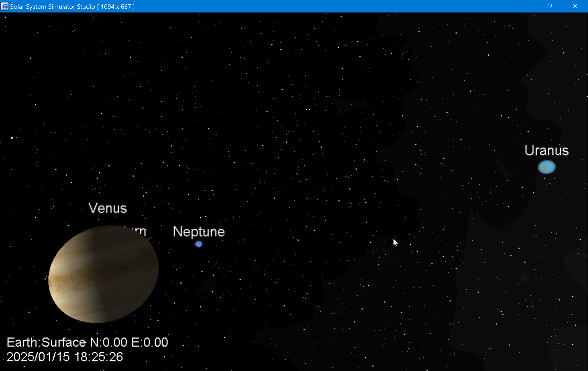Viewport: 588px width, 371px height.
Task: Click the cyan Uranus planet disc
Action: (547, 167)
